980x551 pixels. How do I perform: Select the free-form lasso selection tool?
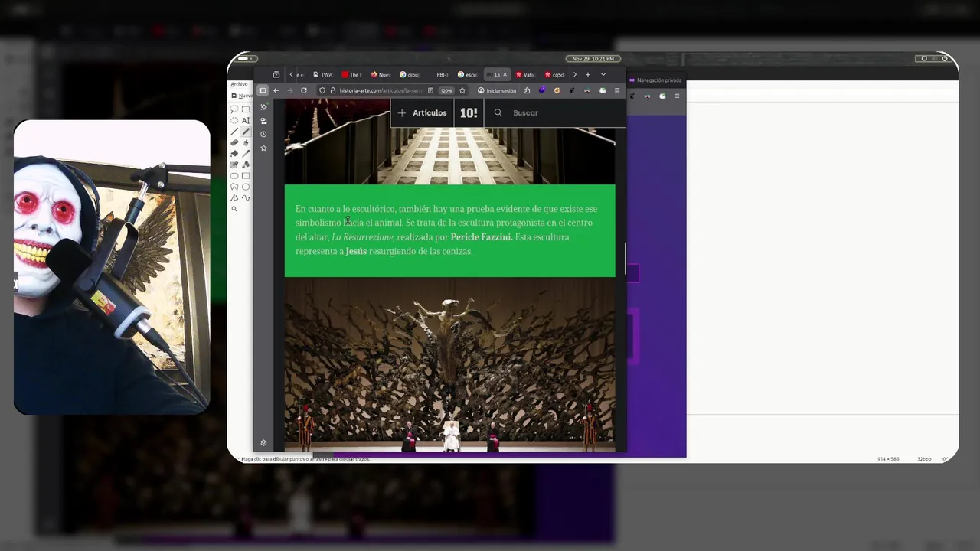point(234,109)
